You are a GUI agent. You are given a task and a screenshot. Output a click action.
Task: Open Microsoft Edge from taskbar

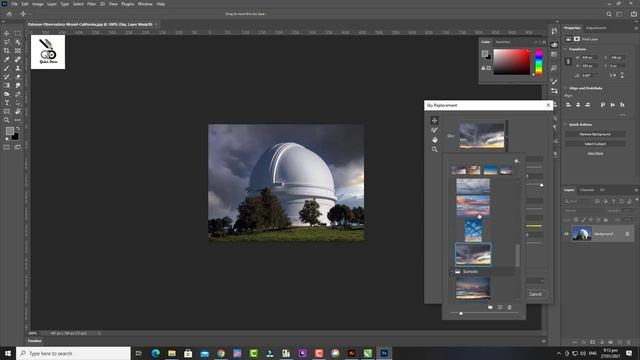(156, 353)
